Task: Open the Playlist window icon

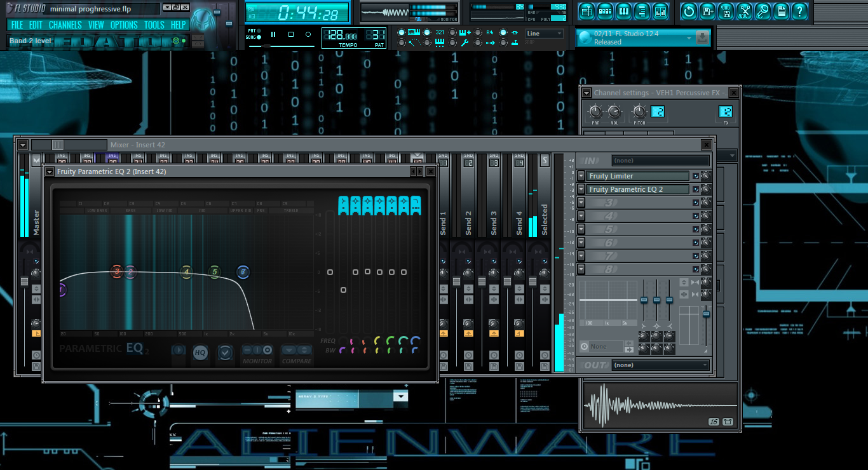Action: (x=586, y=11)
